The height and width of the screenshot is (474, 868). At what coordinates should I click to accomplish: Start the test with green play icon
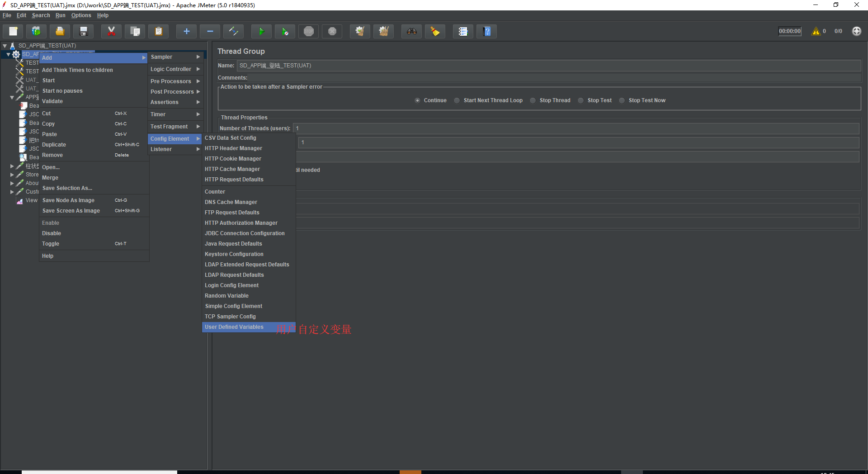pos(261,31)
